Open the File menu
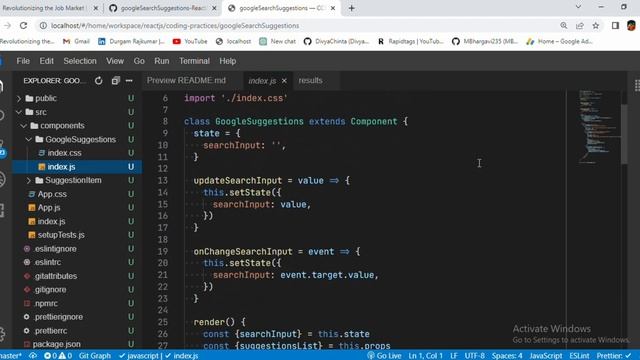640x360 pixels. (x=23, y=61)
